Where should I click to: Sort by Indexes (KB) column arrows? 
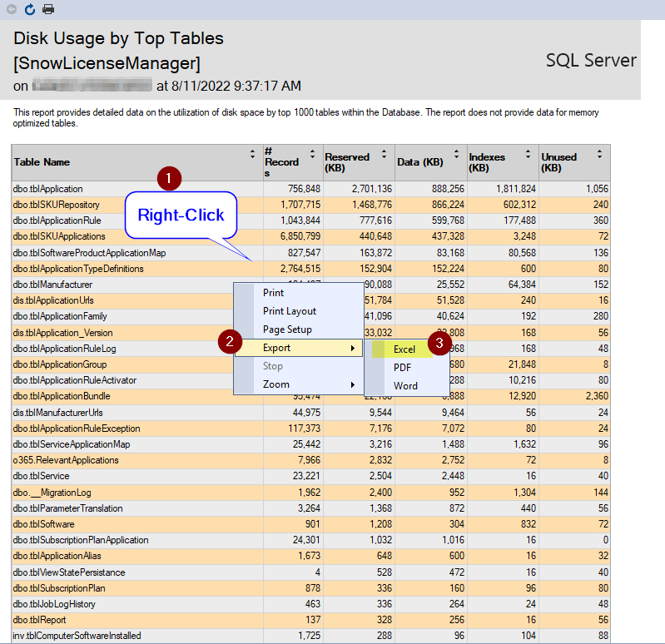[528, 154]
